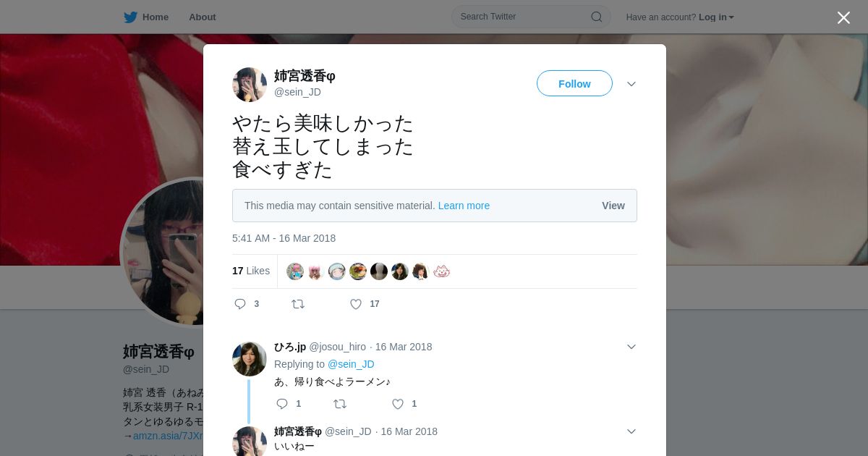
Task: Like the main tweet via heart icon
Action: coord(356,304)
